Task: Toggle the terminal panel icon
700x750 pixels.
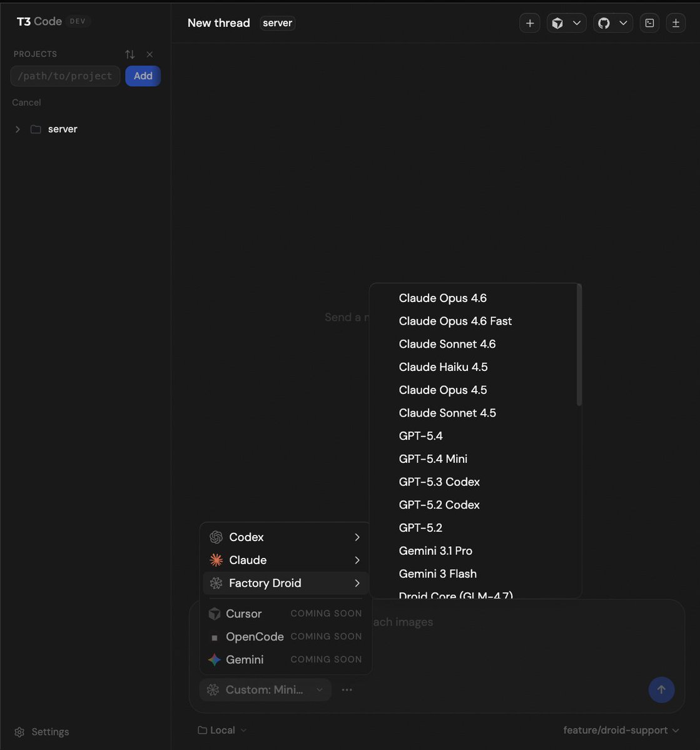Action: [649, 23]
